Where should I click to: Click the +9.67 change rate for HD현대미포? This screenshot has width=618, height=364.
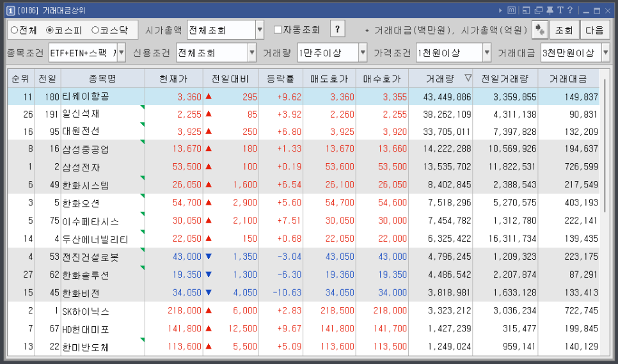[289, 328]
